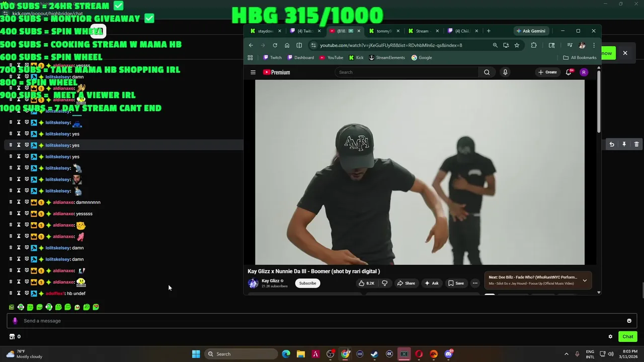Screen dimensions: 644x362
Task: Open Chrome media controls icon
Action: point(570,45)
